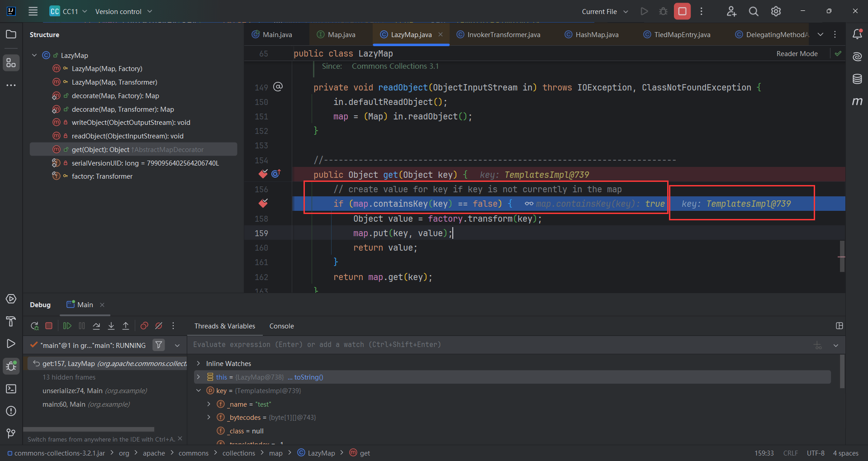This screenshot has height=461, width=868.
Task: Open the AI assistant spiral icon
Action: click(857, 57)
